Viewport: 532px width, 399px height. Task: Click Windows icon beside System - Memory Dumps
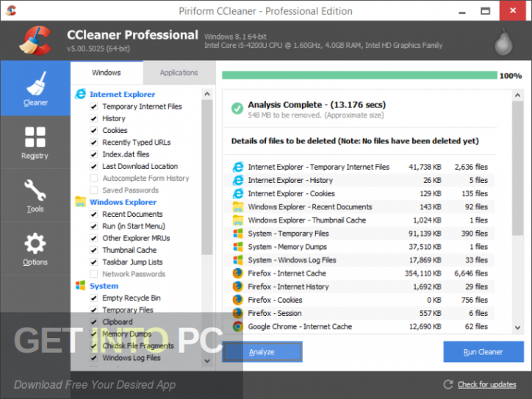pos(238,247)
